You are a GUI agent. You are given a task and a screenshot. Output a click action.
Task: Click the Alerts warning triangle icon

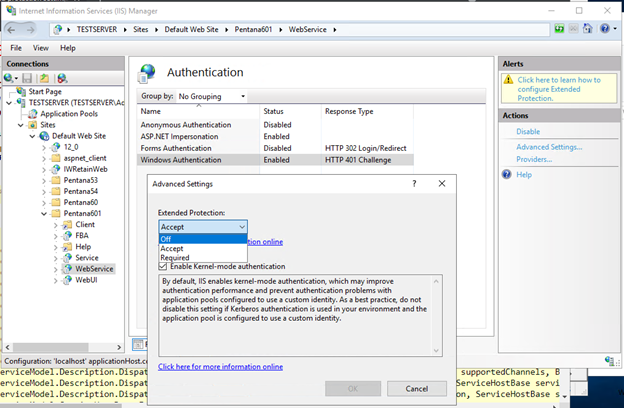(x=508, y=80)
